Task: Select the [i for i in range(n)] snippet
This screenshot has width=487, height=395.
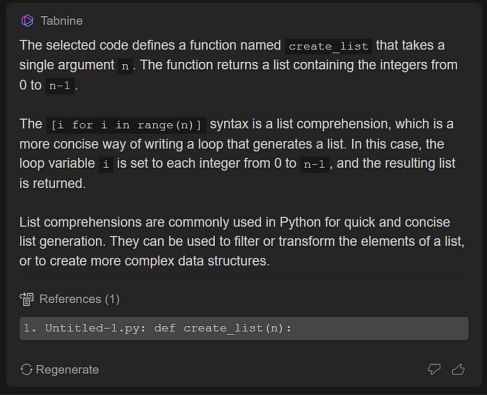Action: 126,125
